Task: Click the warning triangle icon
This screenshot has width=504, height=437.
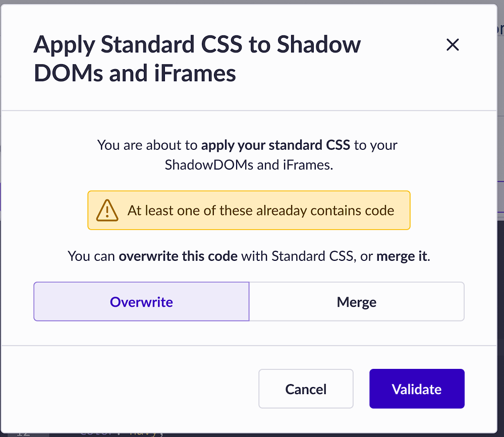Action: (107, 210)
